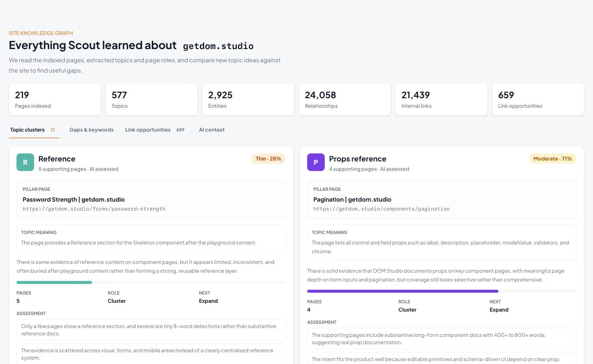Click the 659 count next to Link opportunities tab
This screenshot has height=364, width=593.
(x=180, y=130)
